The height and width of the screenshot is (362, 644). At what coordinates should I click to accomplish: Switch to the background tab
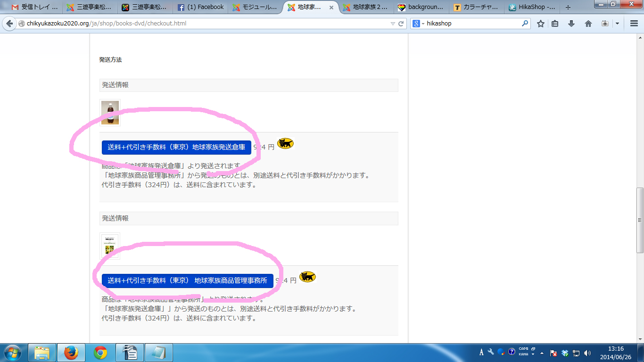tap(422, 7)
